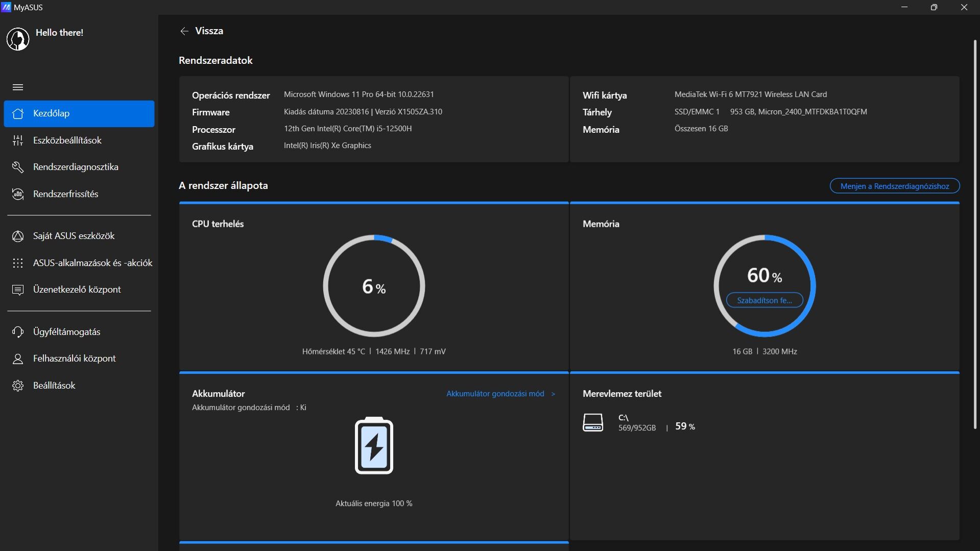Click the charging battery icon

tap(374, 445)
